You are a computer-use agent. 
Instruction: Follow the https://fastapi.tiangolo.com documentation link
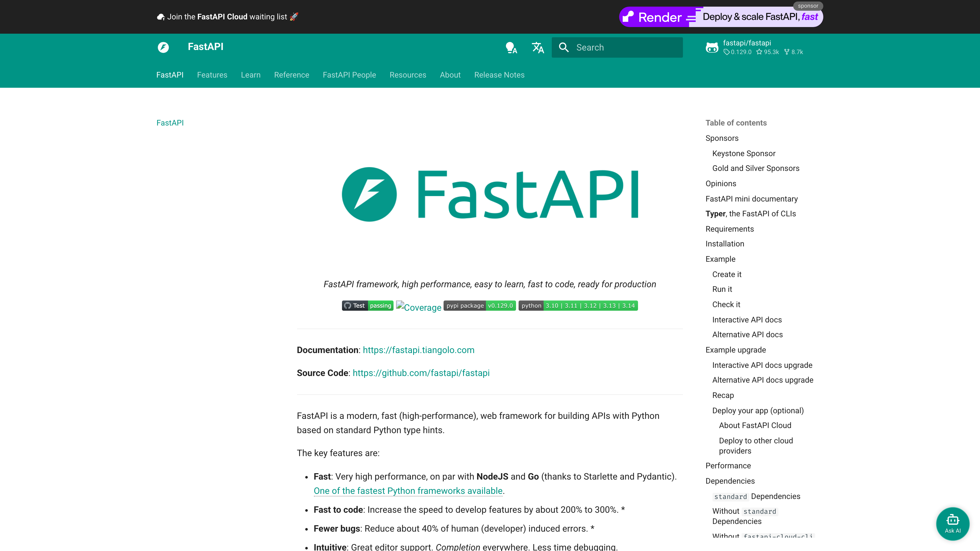pyautogui.click(x=419, y=350)
